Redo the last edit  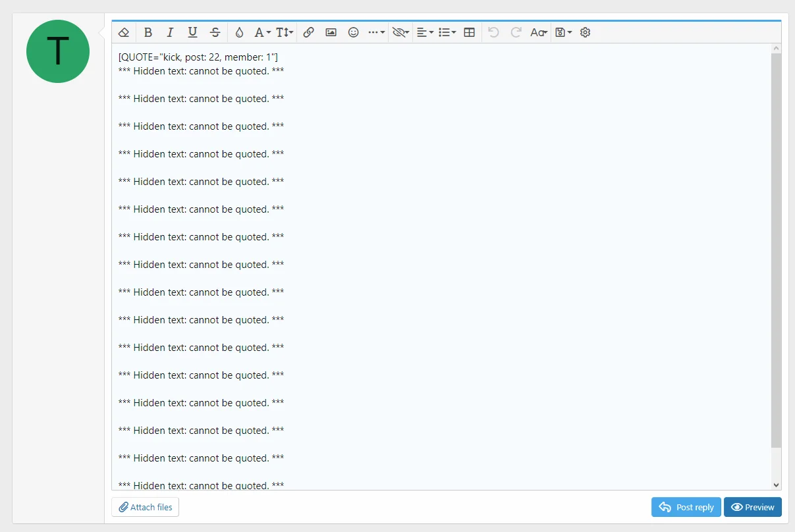tap(515, 32)
